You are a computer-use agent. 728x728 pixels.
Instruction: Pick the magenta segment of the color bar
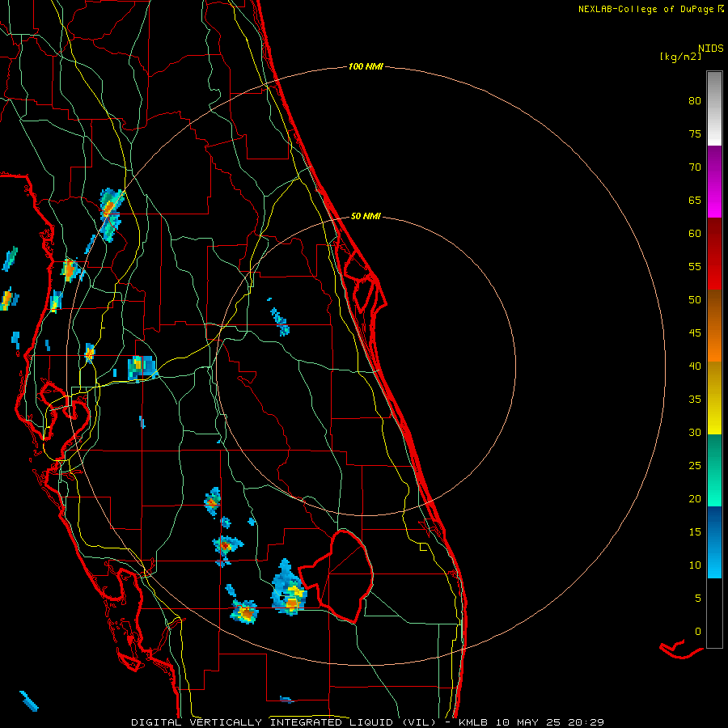tap(714, 181)
